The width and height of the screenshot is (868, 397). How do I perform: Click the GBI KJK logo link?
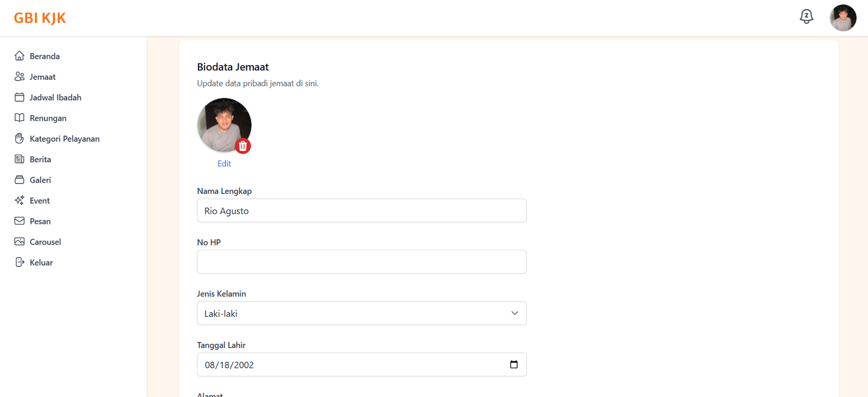coord(40,18)
